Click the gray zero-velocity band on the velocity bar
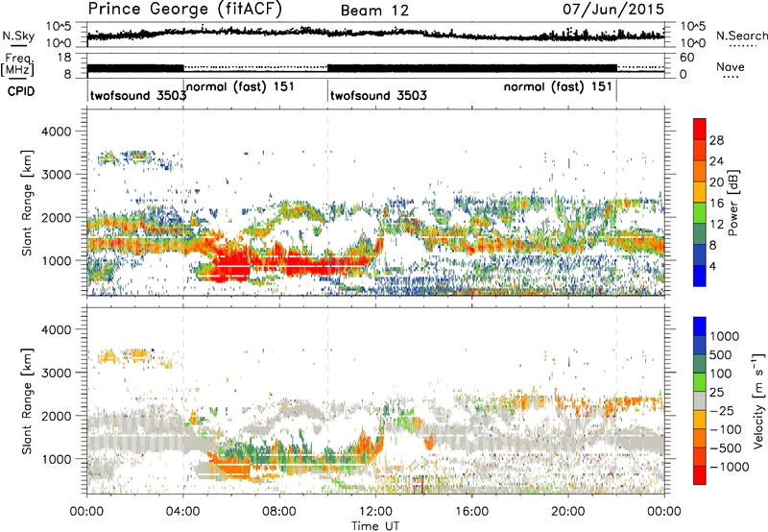The image size is (768, 532). click(700, 400)
